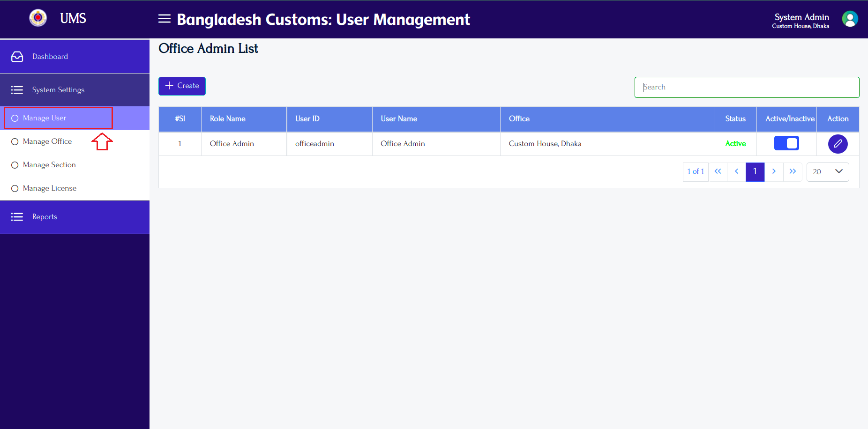The height and width of the screenshot is (429, 868).
Task: Toggle Active/Inactive switch for officeadmin
Action: (786, 143)
